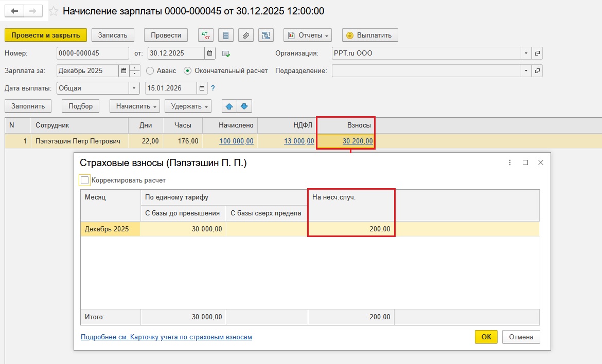The height and width of the screenshot is (364, 602).
Task: Expand the Дата выплаты dropdown
Action: tap(134, 88)
